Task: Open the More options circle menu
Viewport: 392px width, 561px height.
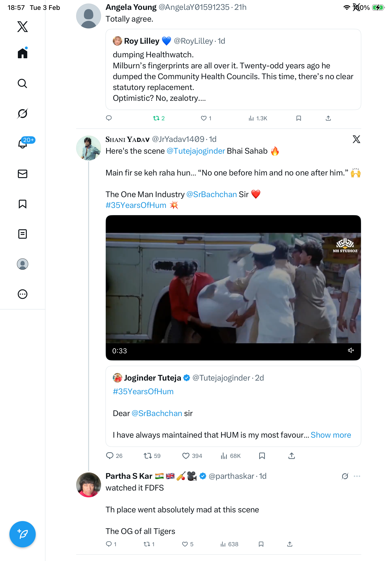Action: pos(23,294)
